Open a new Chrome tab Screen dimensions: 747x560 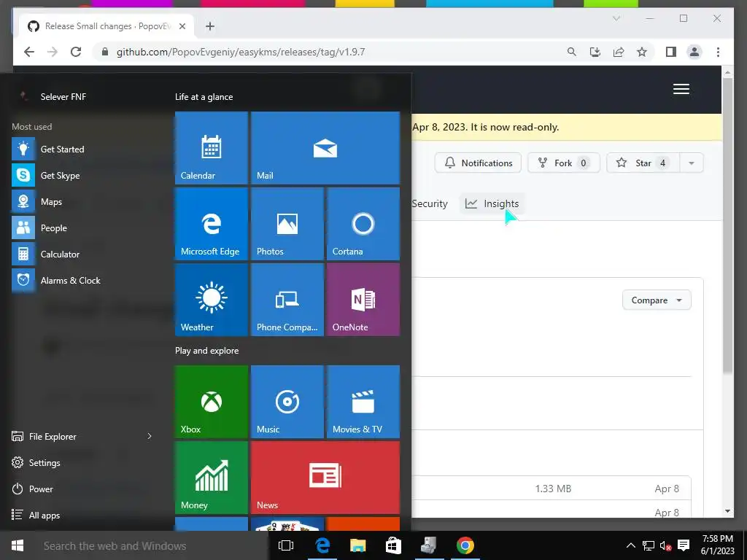point(210,26)
